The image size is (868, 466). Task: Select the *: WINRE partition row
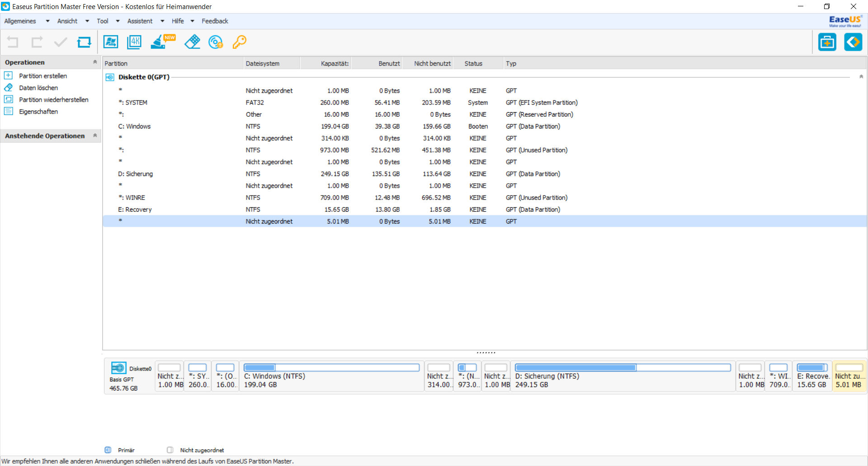pos(484,198)
